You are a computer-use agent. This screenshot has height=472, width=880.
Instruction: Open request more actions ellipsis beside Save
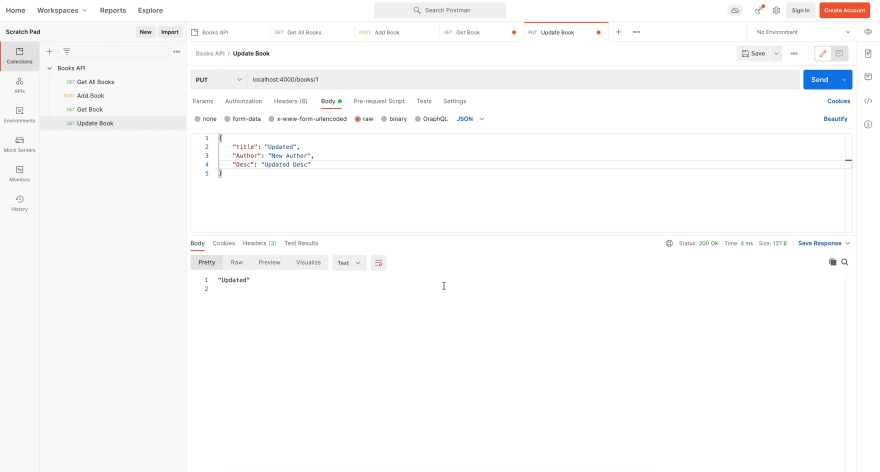tap(794, 53)
